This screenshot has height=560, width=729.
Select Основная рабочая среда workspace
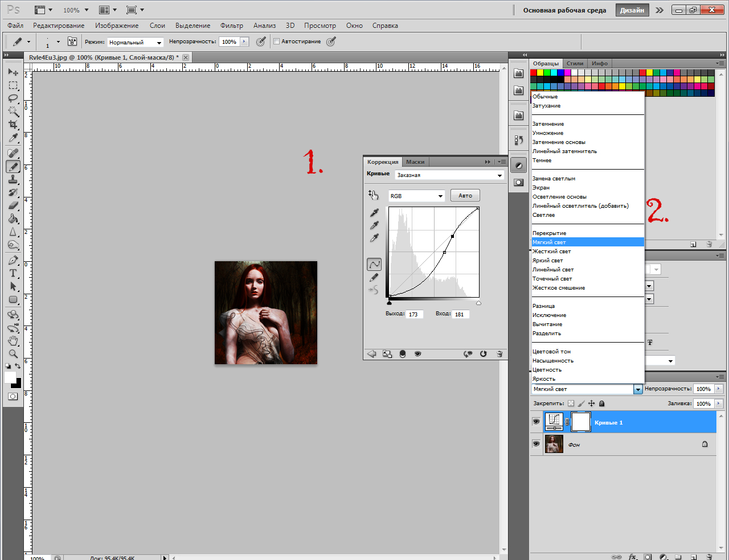coord(564,10)
